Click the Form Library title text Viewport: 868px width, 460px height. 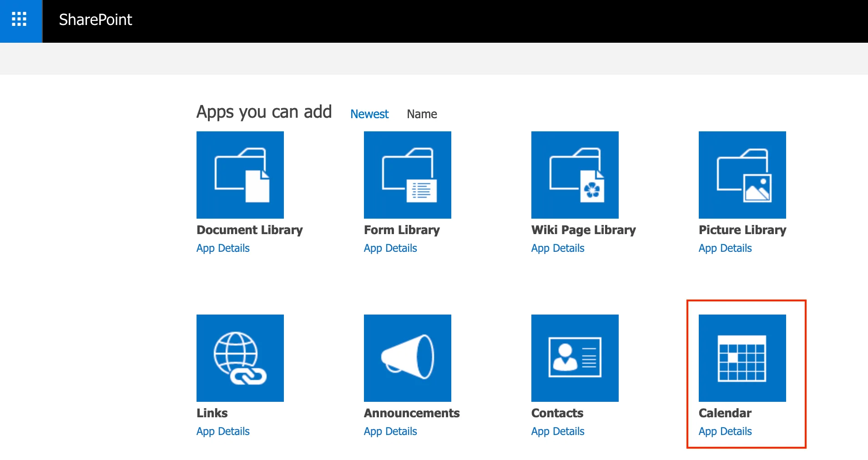402,230
